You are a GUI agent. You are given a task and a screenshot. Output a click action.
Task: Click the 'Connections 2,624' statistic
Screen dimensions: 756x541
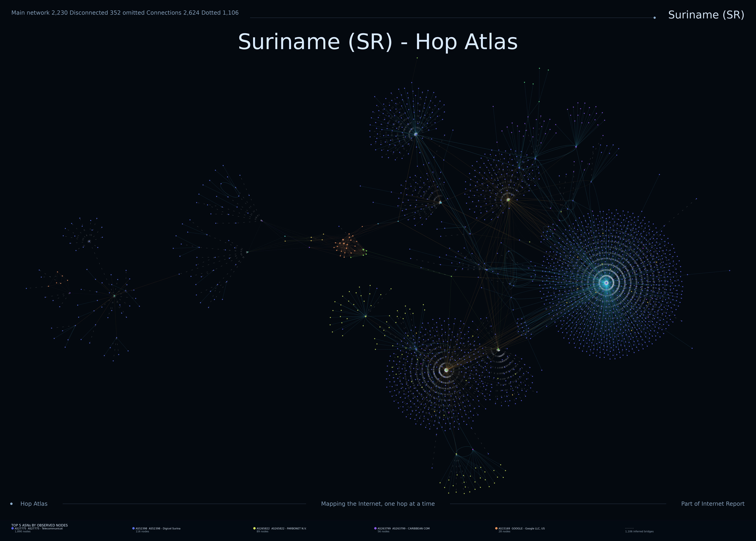tap(173, 13)
